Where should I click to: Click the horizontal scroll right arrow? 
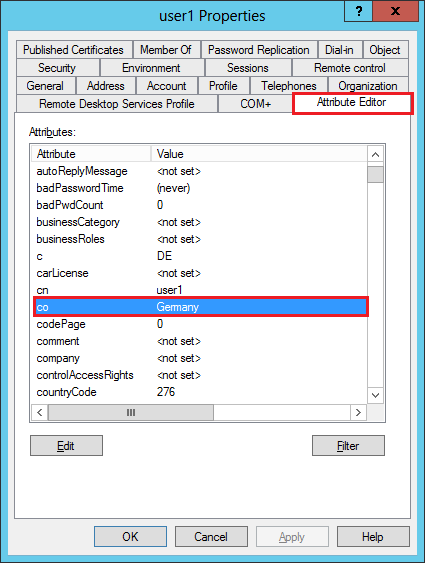click(x=358, y=412)
